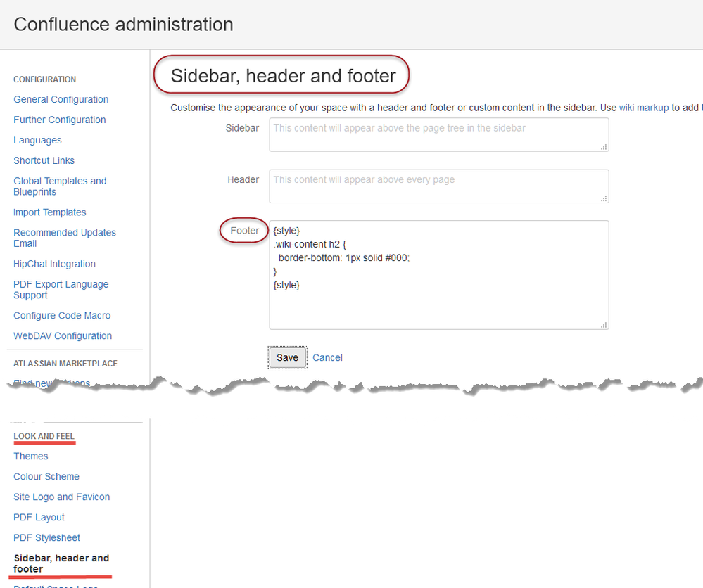The width and height of the screenshot is (703, 588).
Task: Click the CONFIGURATION section heading
Action: [45, 79]
